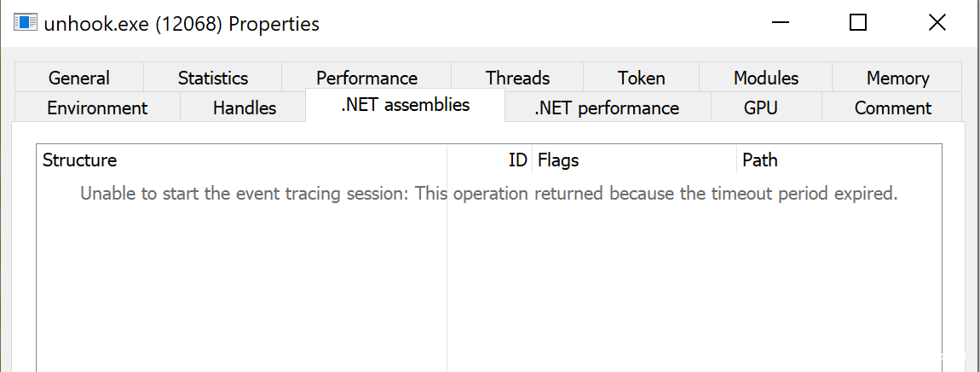Open the Performance tab
This screenshot has height=372, width=980.
click(x=366, y=78)
